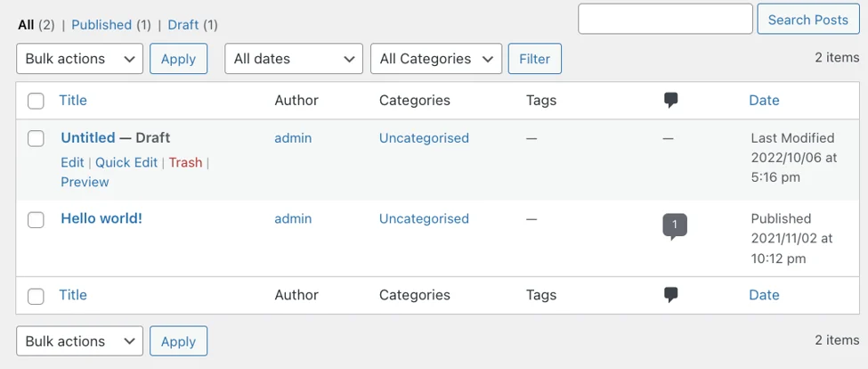Image resolution: width=868 pixels, height=369 pixels.
Task: Focus the search posts text field
Action: point(665,19)
